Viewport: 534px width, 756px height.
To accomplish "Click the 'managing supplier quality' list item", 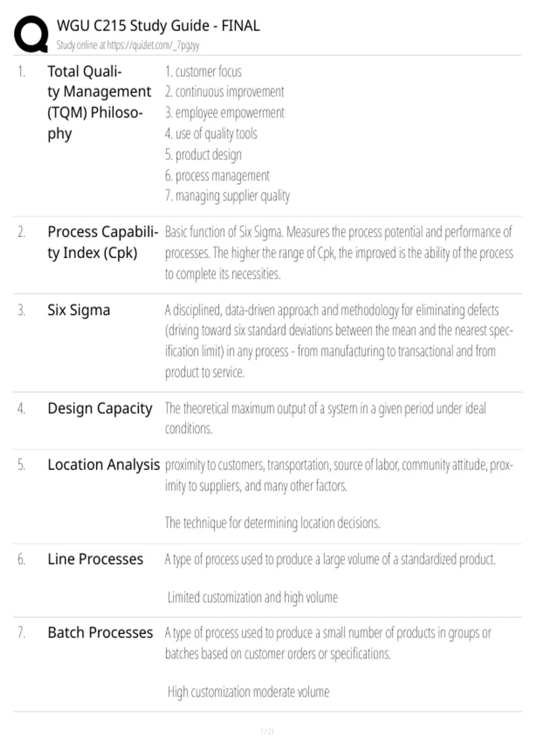I will (x=227, y=196).
